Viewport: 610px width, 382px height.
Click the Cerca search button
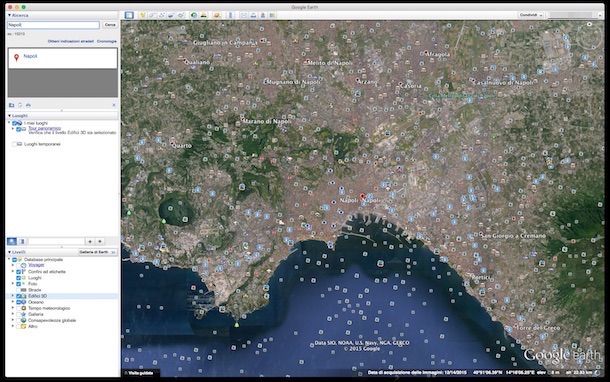(x=110, y=25)
